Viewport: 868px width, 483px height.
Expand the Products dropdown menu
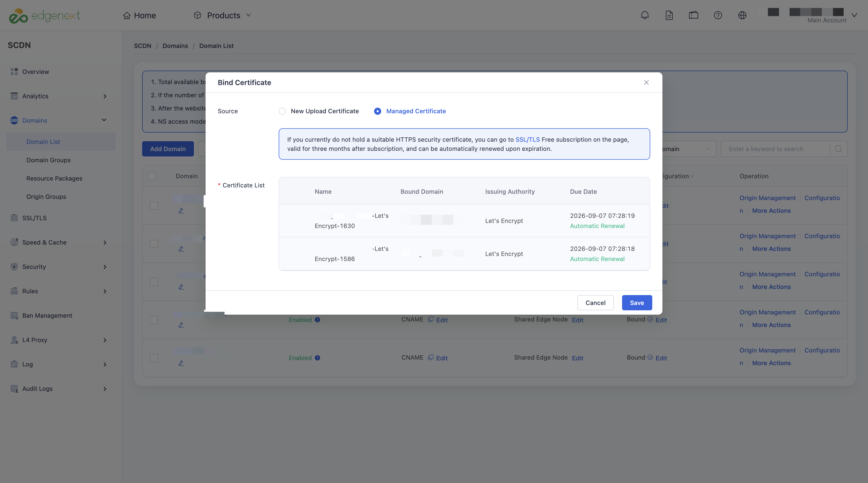coord(222,15)
